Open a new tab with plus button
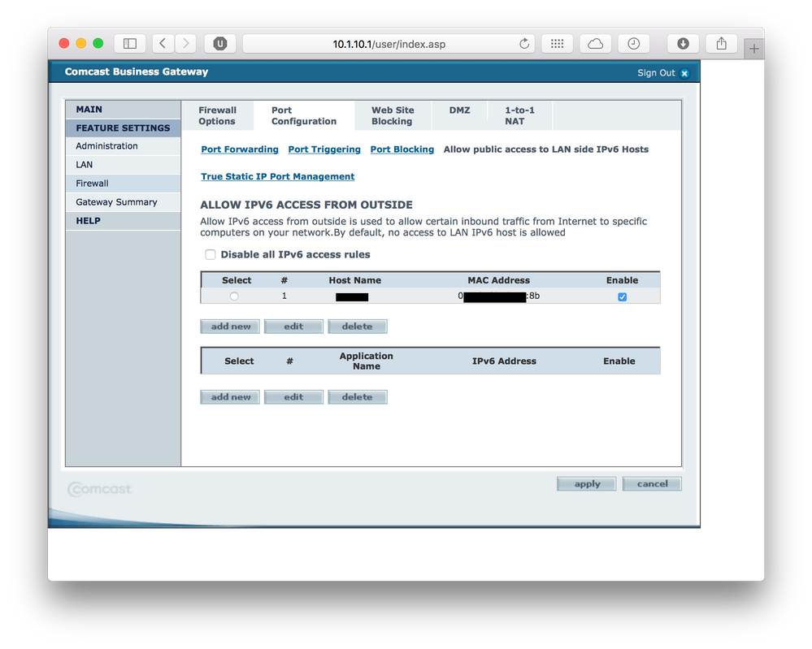The image size is (812, 649). pos(754,49)
